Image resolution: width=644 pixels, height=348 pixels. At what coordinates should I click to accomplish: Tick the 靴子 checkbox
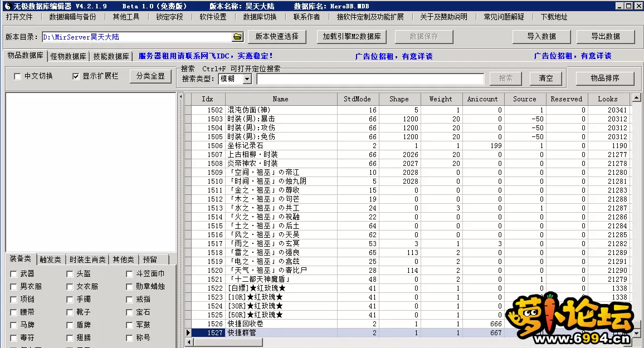pyautogui.click(x=70, y=312)
